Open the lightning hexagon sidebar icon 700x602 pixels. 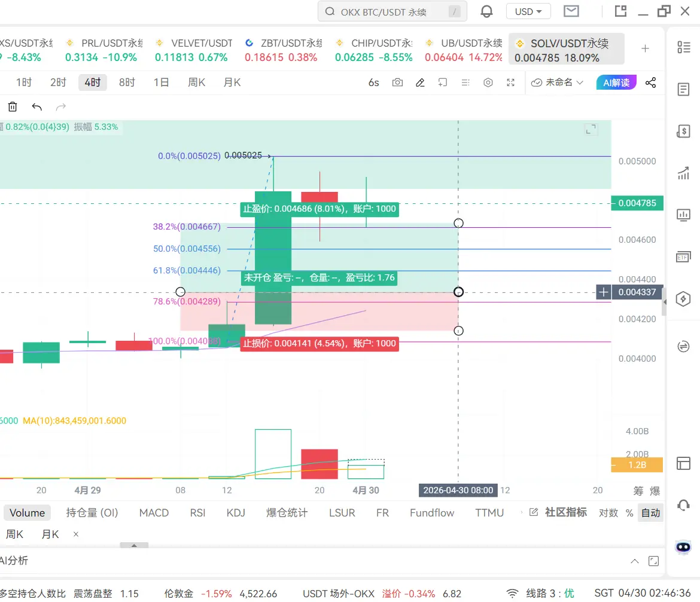(x=683, y=299)
